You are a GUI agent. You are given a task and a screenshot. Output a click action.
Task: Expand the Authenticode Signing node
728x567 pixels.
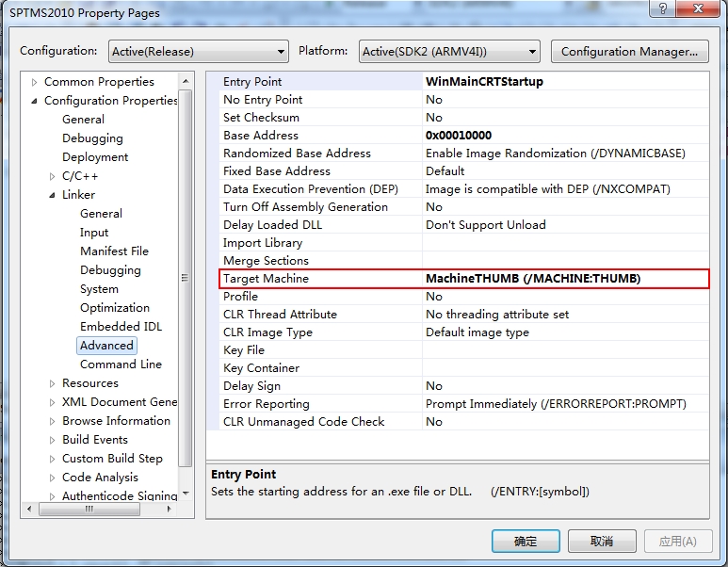tap(52, 496)
